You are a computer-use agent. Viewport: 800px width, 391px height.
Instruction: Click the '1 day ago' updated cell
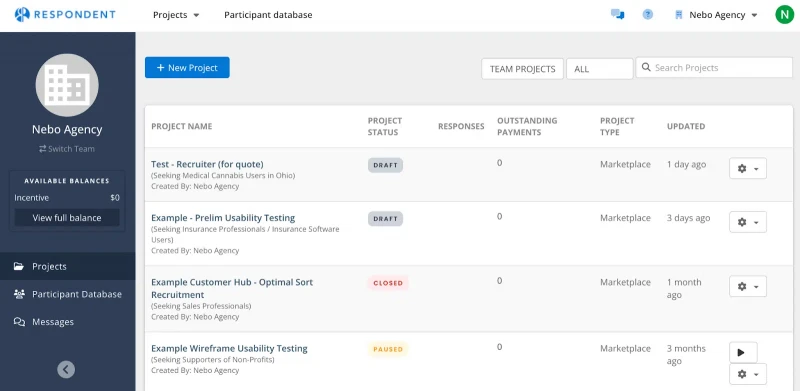[x=686, y=164]
